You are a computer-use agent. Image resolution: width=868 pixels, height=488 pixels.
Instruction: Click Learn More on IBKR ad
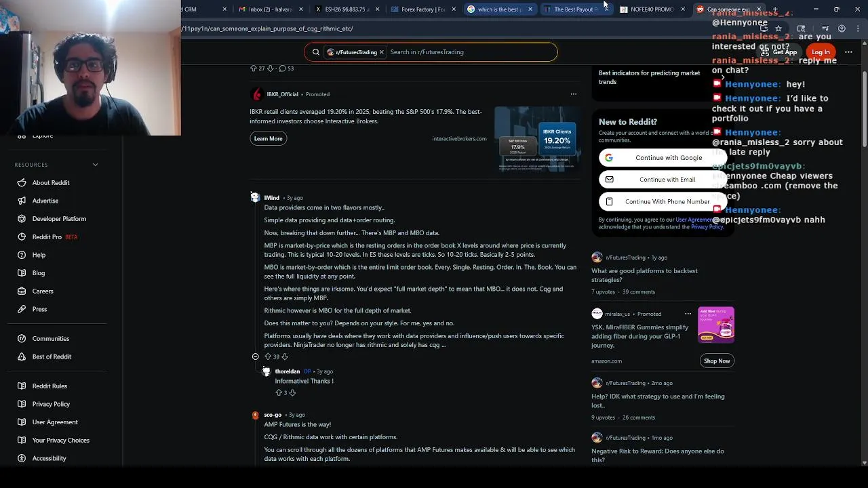[x=268, y=138]
